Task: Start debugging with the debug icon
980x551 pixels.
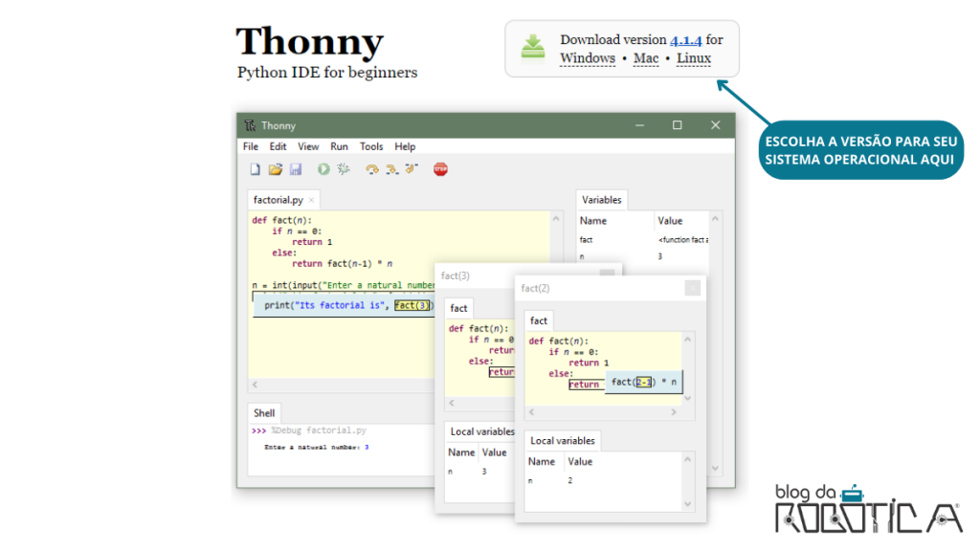Action: tap(344, 169)
